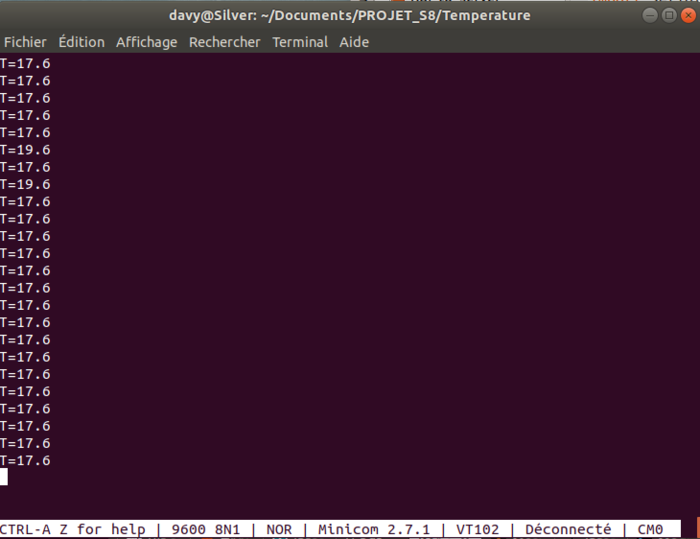Screen dimensions: 700x539
Task: Open the Affichage menu
Action: pyautogui.click(x=146, y=42)
